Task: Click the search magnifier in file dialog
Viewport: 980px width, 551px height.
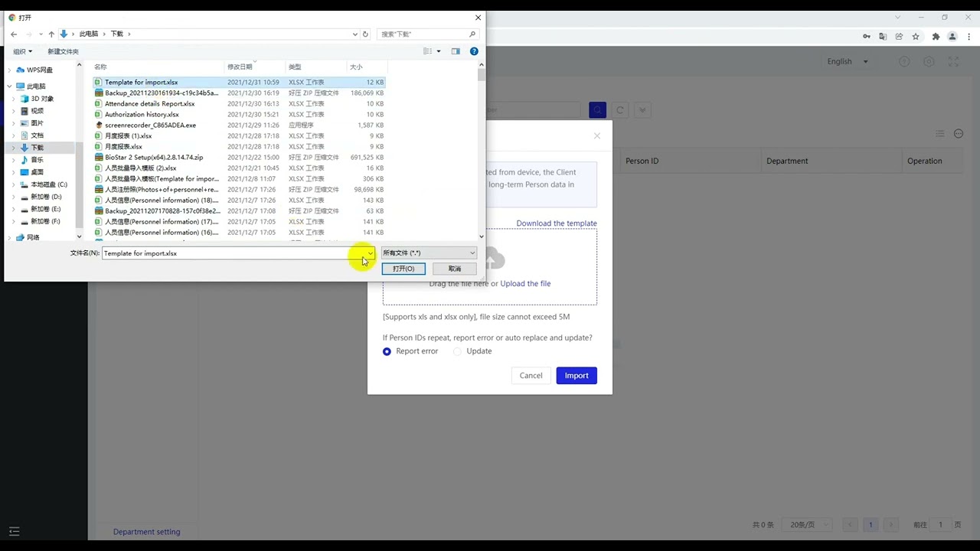Action: [473, 34]
